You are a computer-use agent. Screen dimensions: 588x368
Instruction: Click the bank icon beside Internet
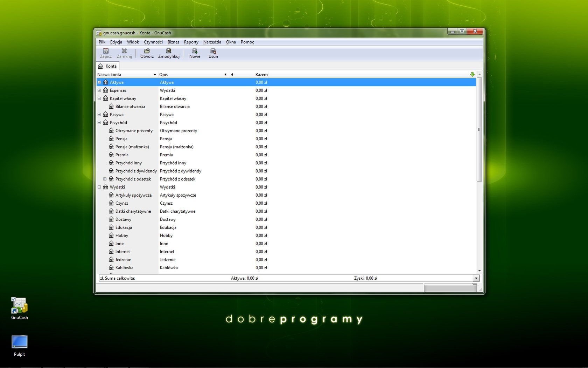(111, 252)
